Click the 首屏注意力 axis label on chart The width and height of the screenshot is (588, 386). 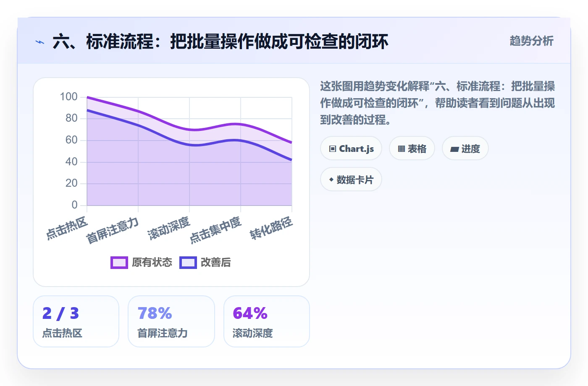pos(112,230)
